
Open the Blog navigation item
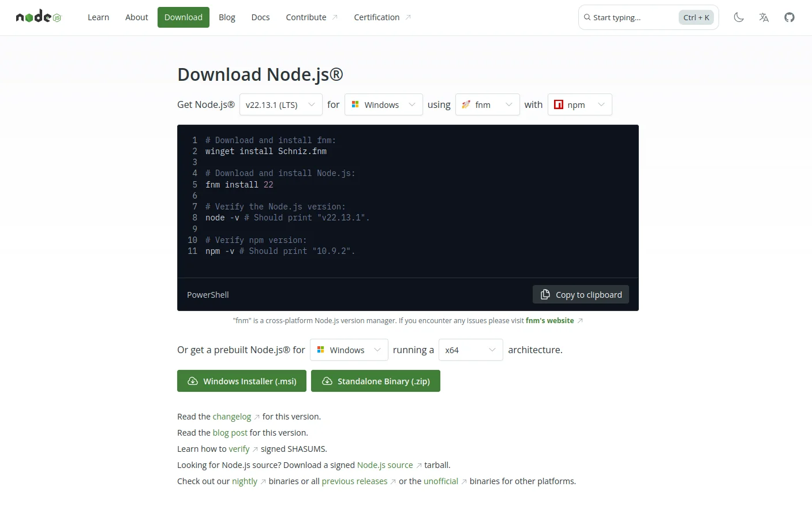pos(227,17)
